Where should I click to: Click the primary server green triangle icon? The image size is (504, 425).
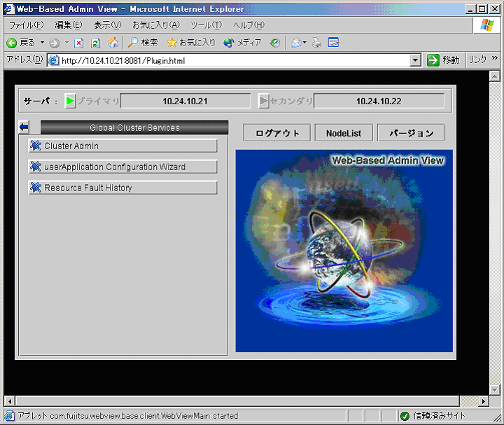pyautogui.click(x=70, y=101)
